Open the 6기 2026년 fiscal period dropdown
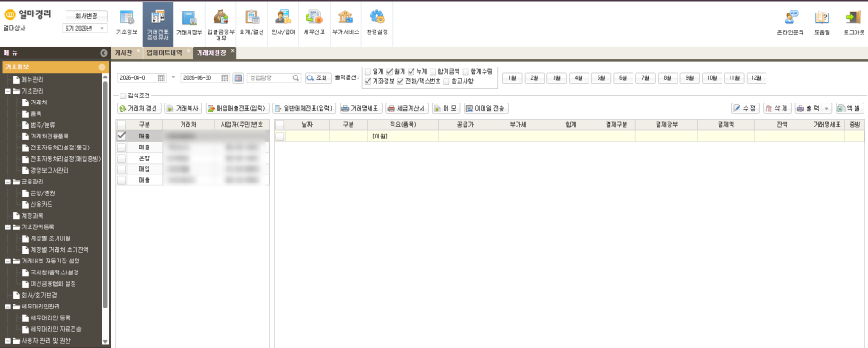 85,28
